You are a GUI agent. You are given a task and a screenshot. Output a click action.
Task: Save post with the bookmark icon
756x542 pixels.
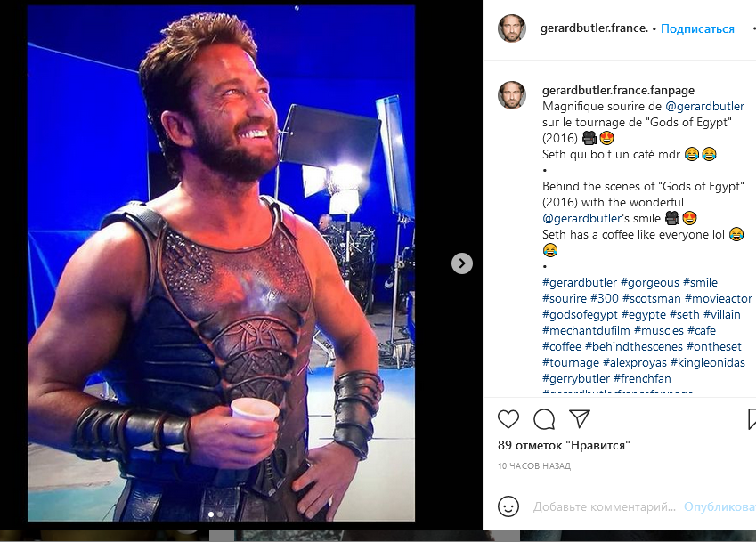[751, 418]
